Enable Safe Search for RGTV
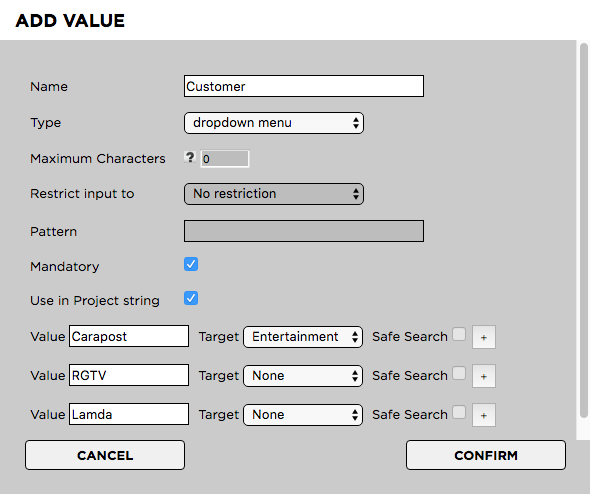The image size is (590, 494). click(x=459, y=373)
